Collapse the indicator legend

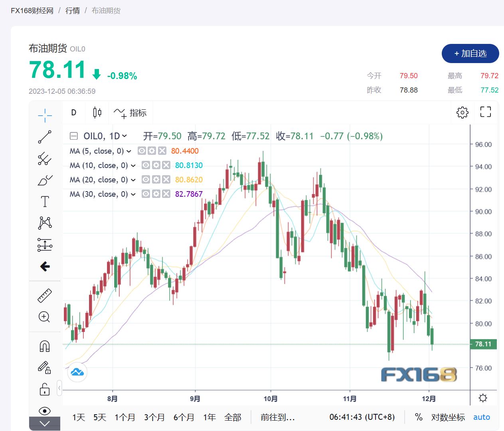(74, 136)
